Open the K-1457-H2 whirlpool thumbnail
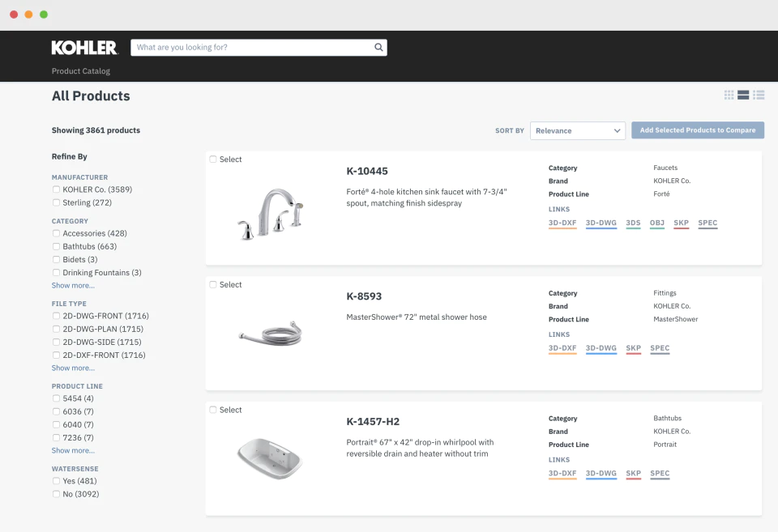Image resolution: width=778 pixels, height=532 pixels. coord(270,458)
